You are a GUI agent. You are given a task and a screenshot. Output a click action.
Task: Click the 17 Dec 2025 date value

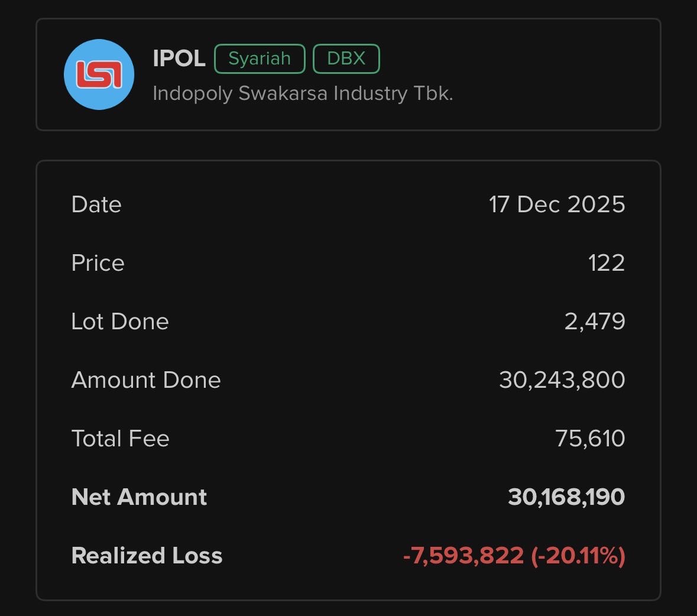coord(556,205)
